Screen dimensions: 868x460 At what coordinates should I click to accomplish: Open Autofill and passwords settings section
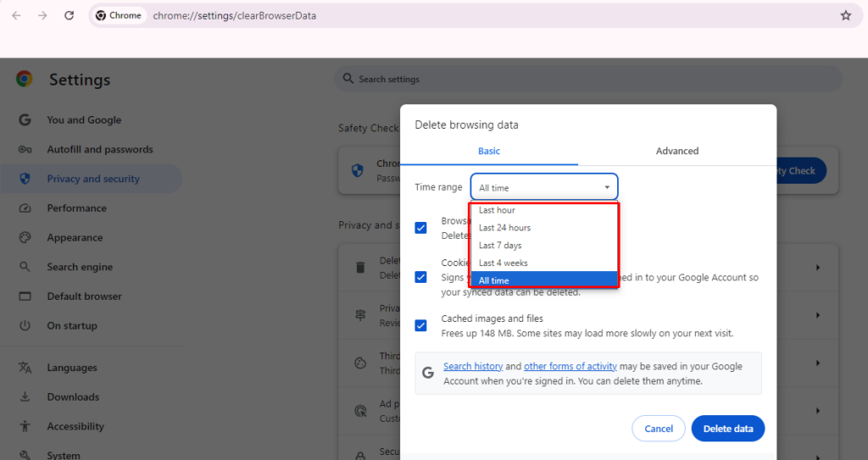(x=100, y=149)
